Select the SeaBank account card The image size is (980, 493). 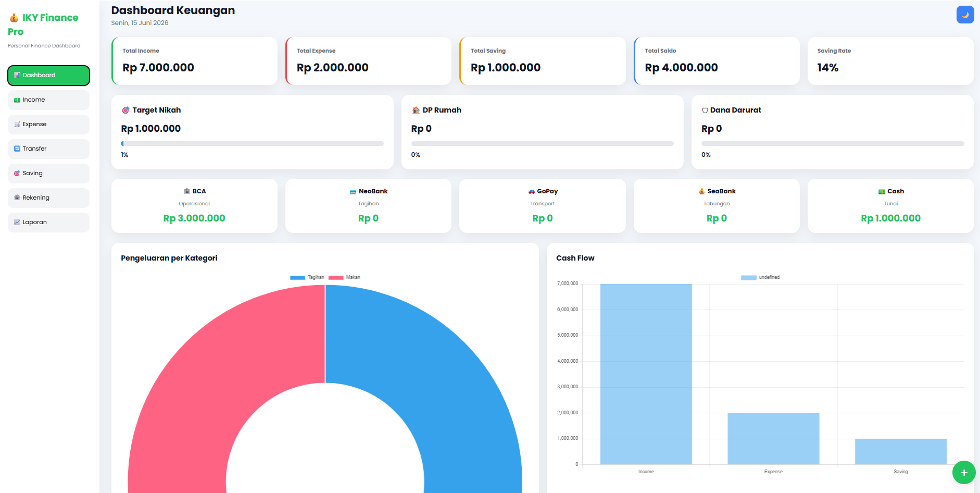click(x=717, y=206)
